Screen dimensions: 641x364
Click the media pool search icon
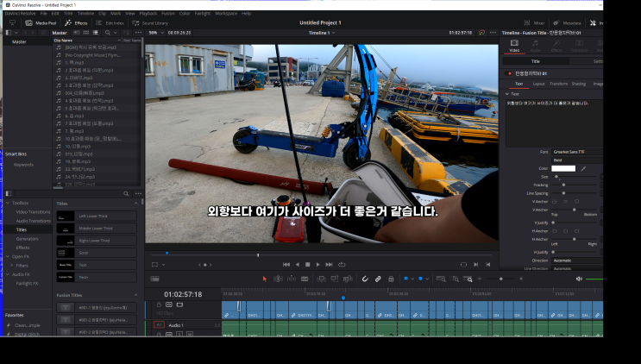pos(108,33)
